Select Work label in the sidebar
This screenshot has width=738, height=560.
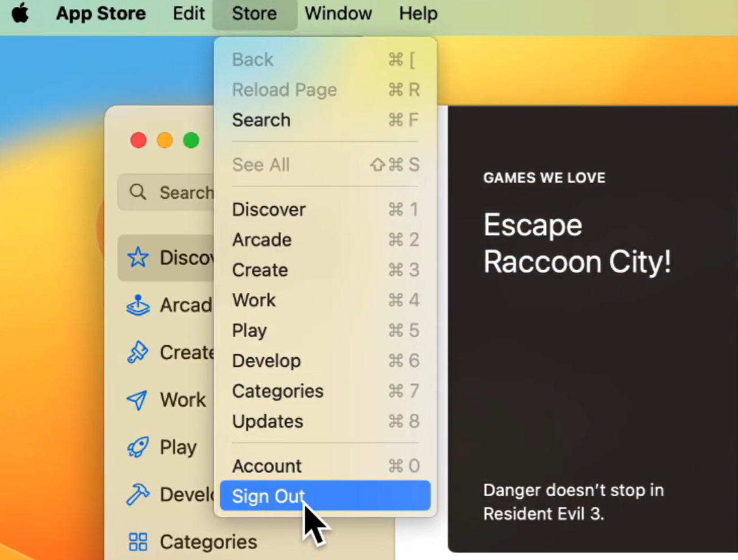coord(183,400)
